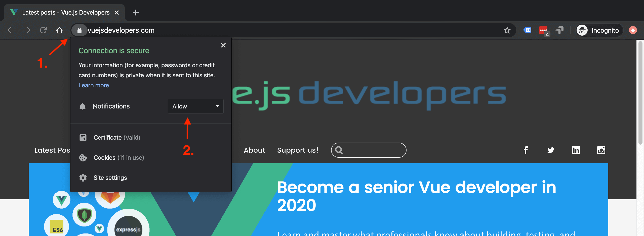
Task: Reload the page with the refresh icon
Action: 43,30
